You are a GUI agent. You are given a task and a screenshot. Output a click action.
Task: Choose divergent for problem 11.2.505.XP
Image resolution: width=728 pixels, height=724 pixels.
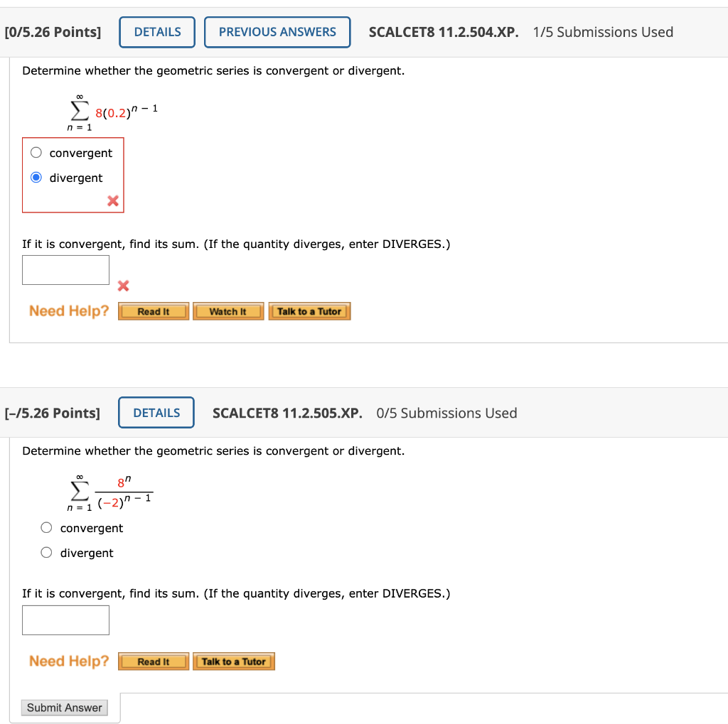tap(46, 553)
